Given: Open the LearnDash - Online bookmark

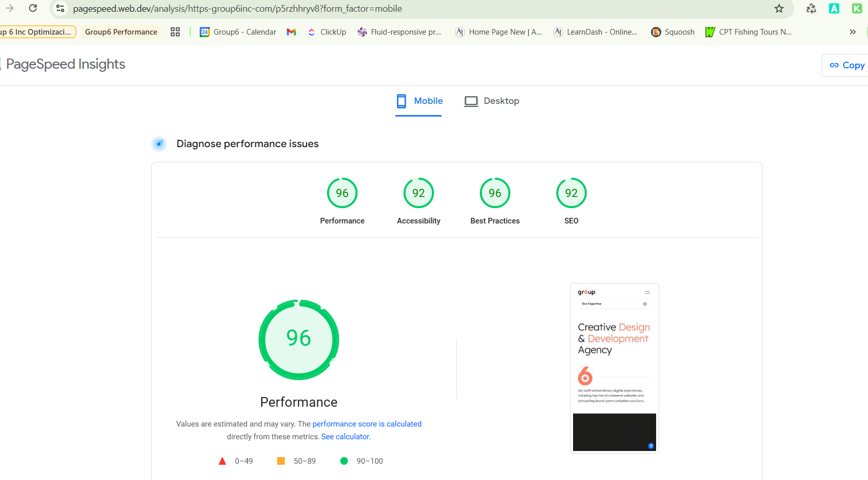Looking at the screenshot, I should point(595,32).
